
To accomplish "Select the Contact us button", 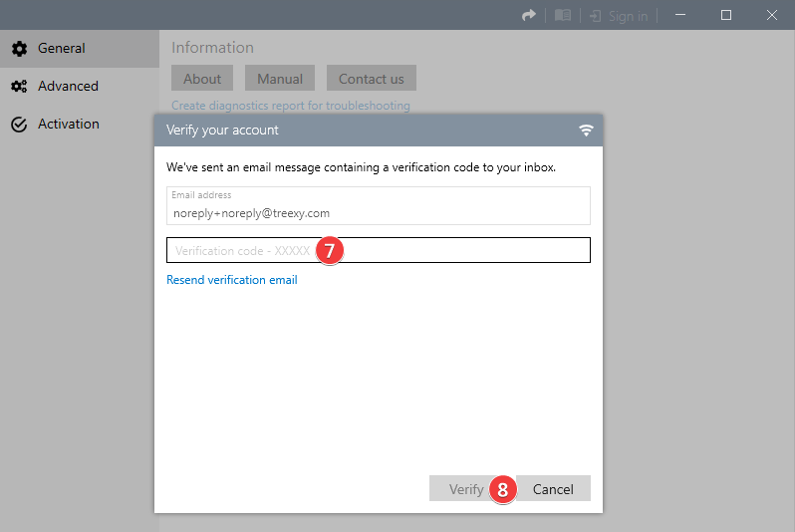I will (x=372, y=78).
